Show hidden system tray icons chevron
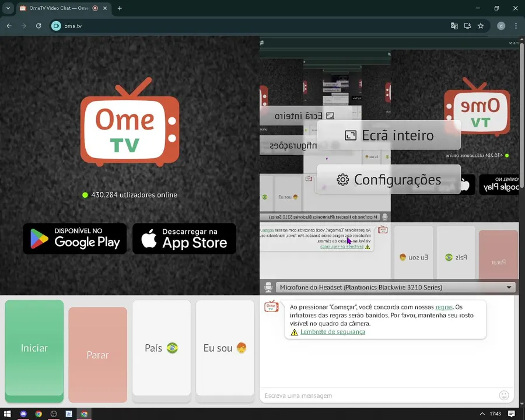The image size is (525, 420). coord(482,414)
